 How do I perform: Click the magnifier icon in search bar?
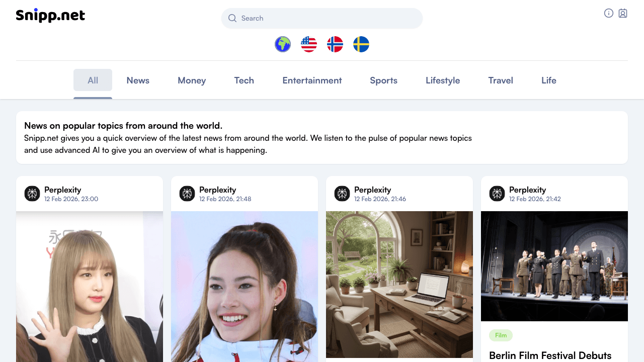click(x=232, y=18)
